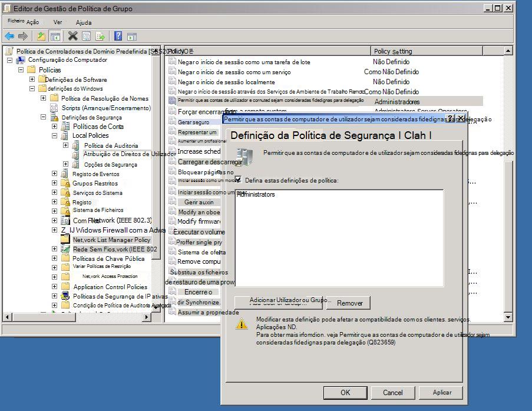532x411 pixels.
Task: Select the Gerar seguro policy row
Action: pos(193,122)
